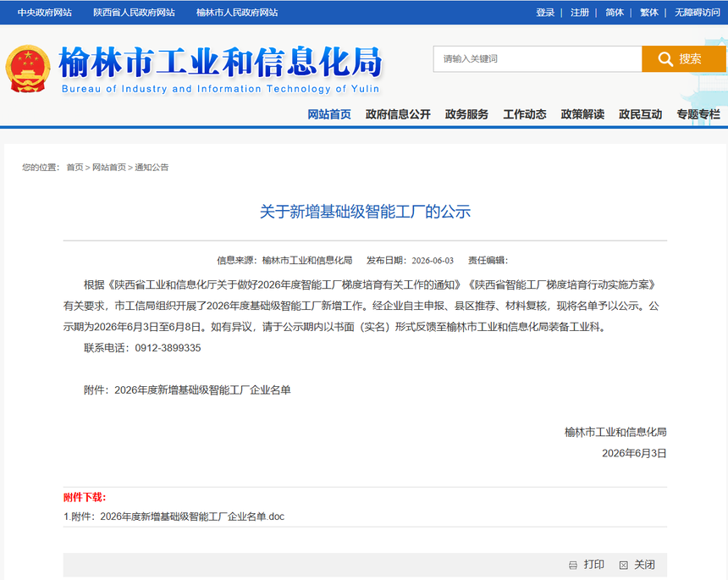This screenshot has height=580, width=728.
Task: Click the 登录 link
Action: tap(545, 13)
